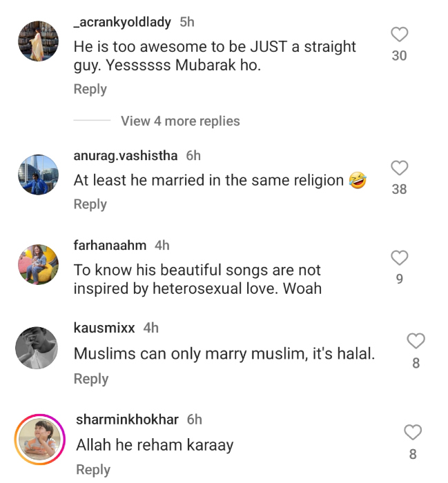View farhanaahm's profile avatar

[37, 265]
